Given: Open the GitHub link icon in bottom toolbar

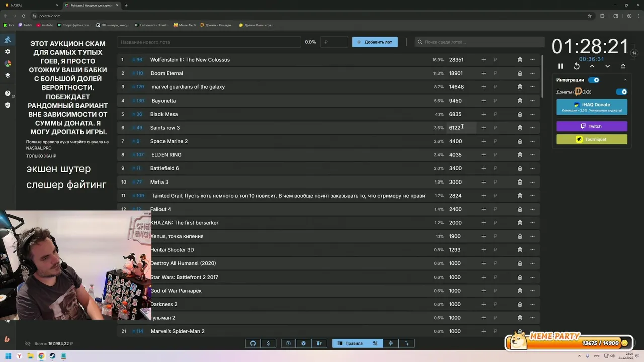Looking at the screenshot, I should point(253,343).
